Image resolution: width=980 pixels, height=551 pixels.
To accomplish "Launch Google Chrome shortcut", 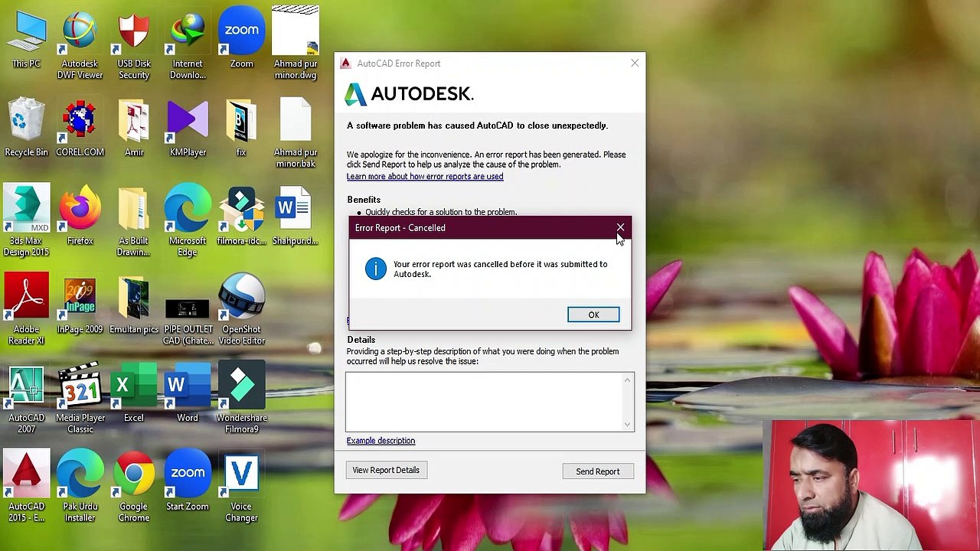I will pyautogui.click(x=134, y=487).
